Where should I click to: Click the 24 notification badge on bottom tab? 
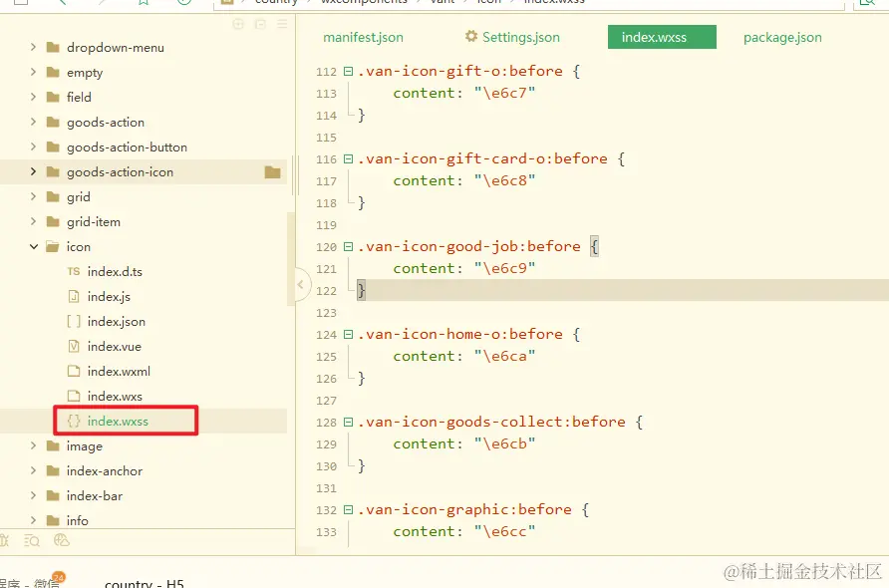[59, 578]
